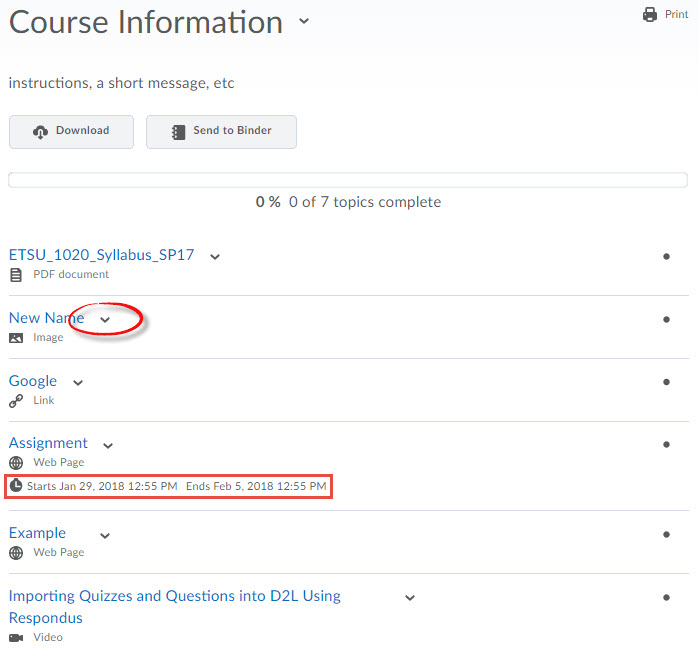The image size is (699, 657).
Task: Toggle completion dot for ETSU_1020_Syllabus_SP17
Action: coord(666,257)
